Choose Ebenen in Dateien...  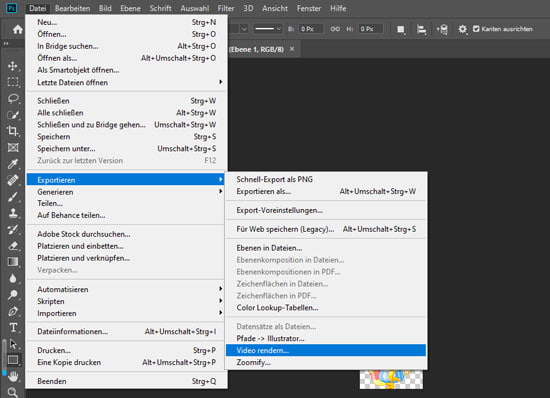326,248
